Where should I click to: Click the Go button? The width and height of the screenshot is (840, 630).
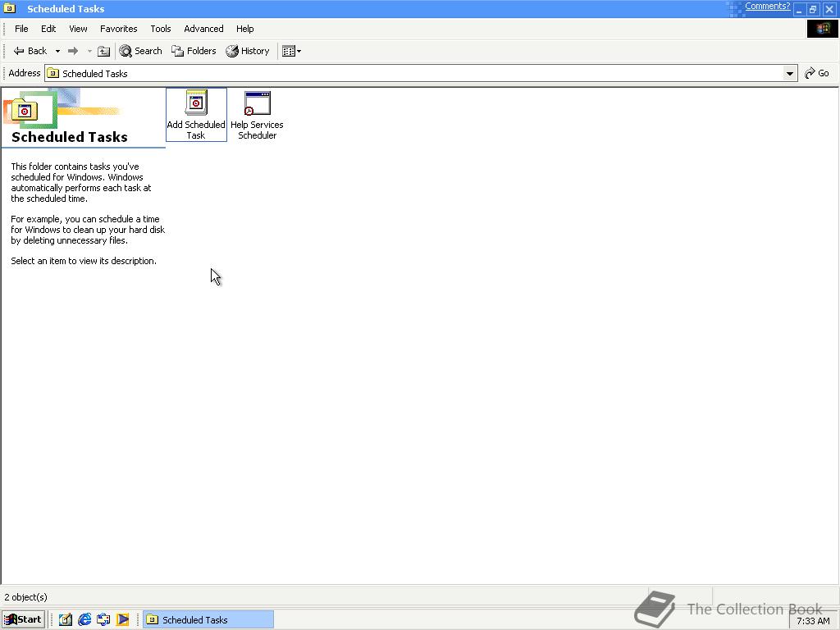coord(817,73)
